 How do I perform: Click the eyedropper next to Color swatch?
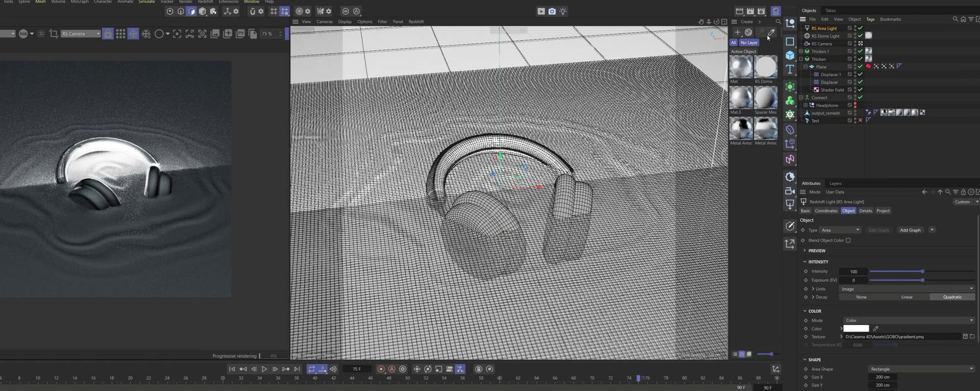pos(875,329)
